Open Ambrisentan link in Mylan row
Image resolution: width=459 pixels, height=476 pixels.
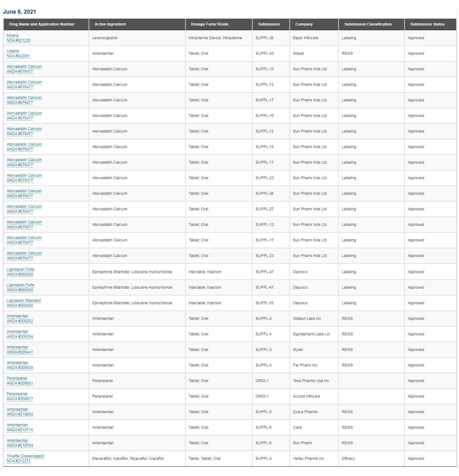tap(17, 347)
